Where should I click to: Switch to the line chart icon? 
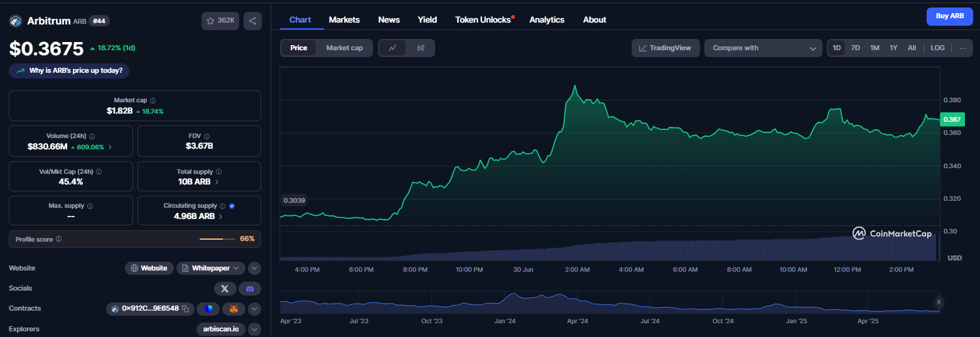[393, 48]
